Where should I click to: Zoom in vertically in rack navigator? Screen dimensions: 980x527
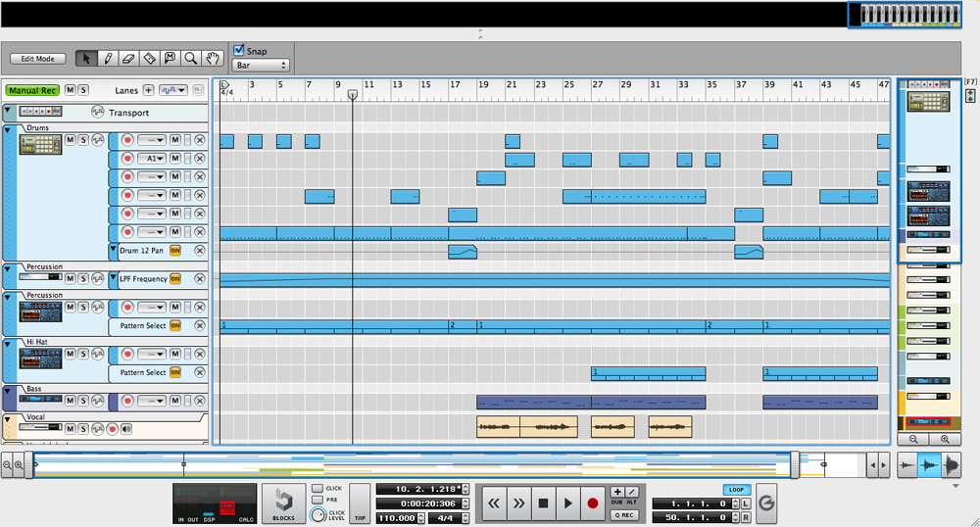click(x=945, y=439)
